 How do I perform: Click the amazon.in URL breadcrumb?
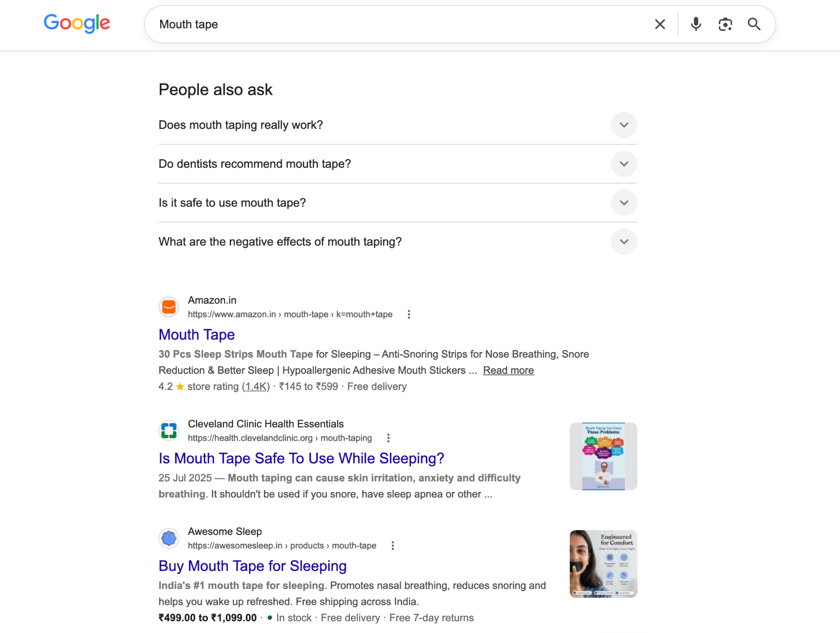[290, 314]
